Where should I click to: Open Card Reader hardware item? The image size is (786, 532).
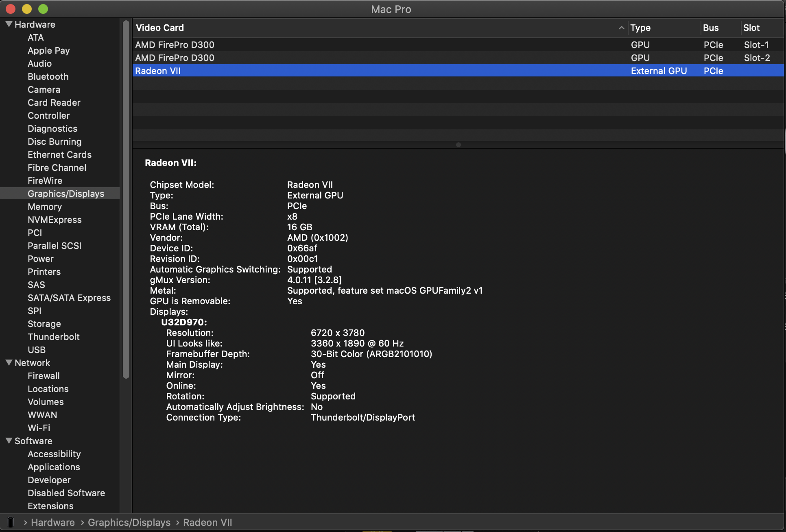pyautogui.click(x=54, y=102)
